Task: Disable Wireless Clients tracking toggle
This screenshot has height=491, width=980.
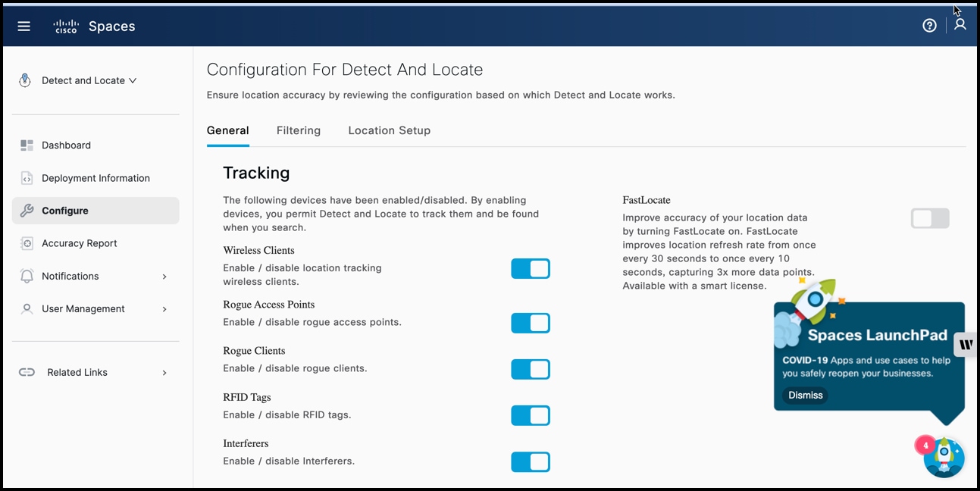Action: [x=531, y=269]
